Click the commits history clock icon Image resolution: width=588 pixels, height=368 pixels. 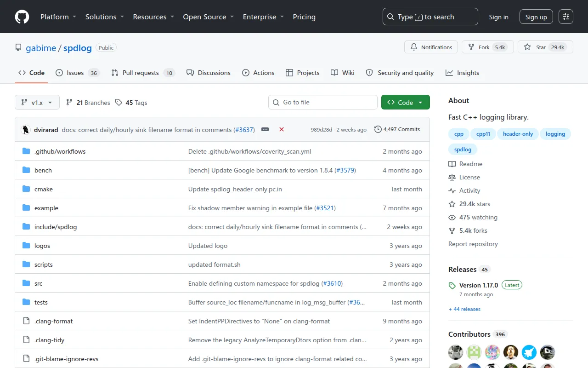[378, 129]
